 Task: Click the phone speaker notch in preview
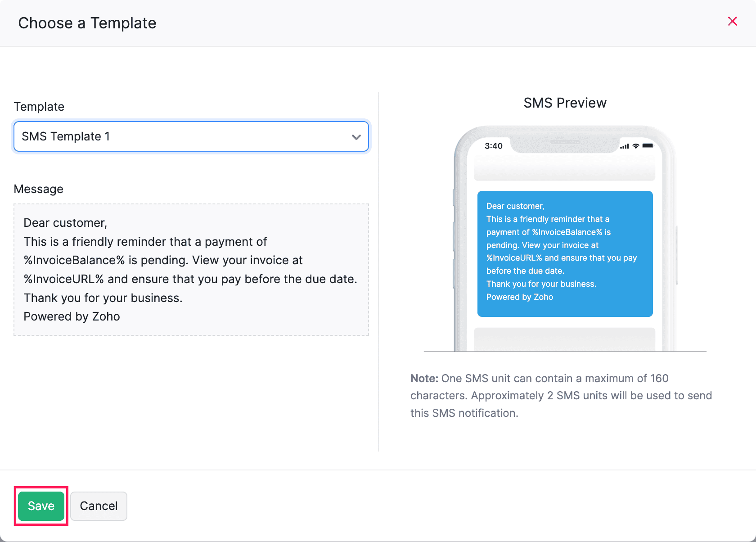click(565, 142)
